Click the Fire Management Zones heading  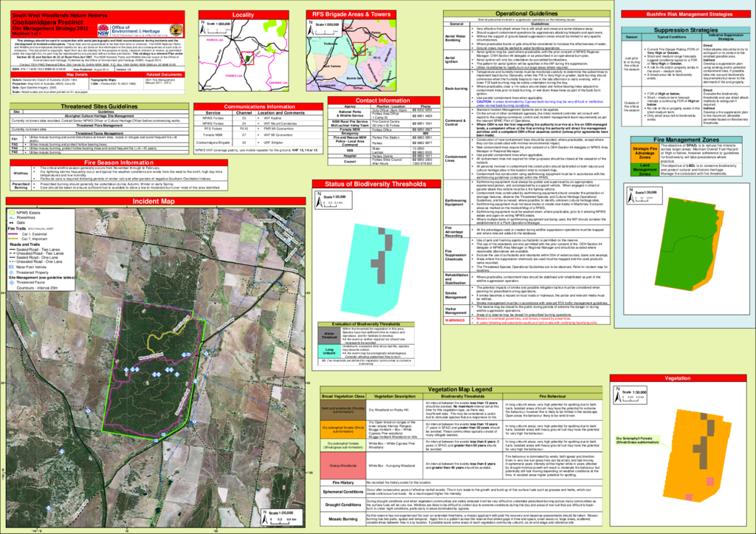pyautogui.click(x=686, y=140)
